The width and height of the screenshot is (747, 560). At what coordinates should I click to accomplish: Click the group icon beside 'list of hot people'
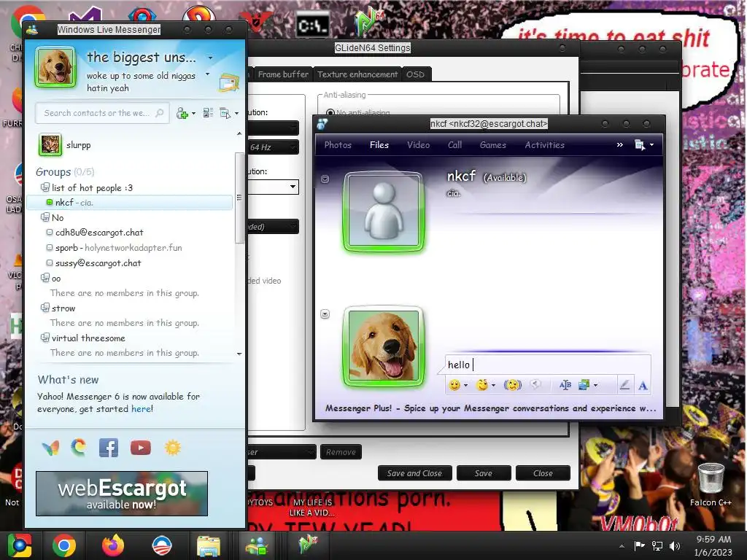(44, 187)
